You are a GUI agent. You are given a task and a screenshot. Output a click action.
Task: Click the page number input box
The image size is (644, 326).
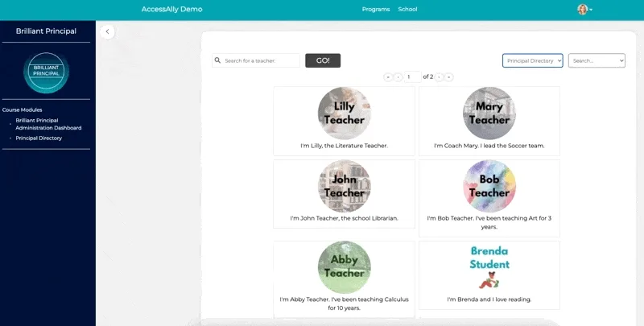point(412,76)
